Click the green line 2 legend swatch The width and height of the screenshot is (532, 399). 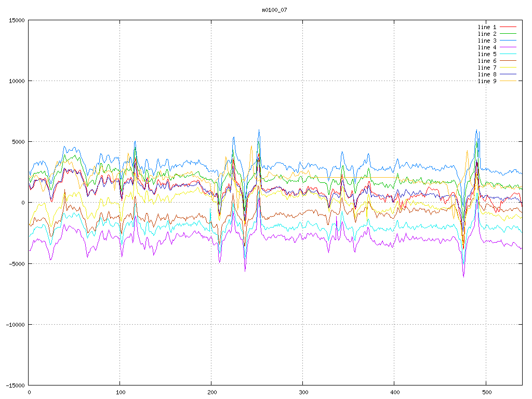508,34
